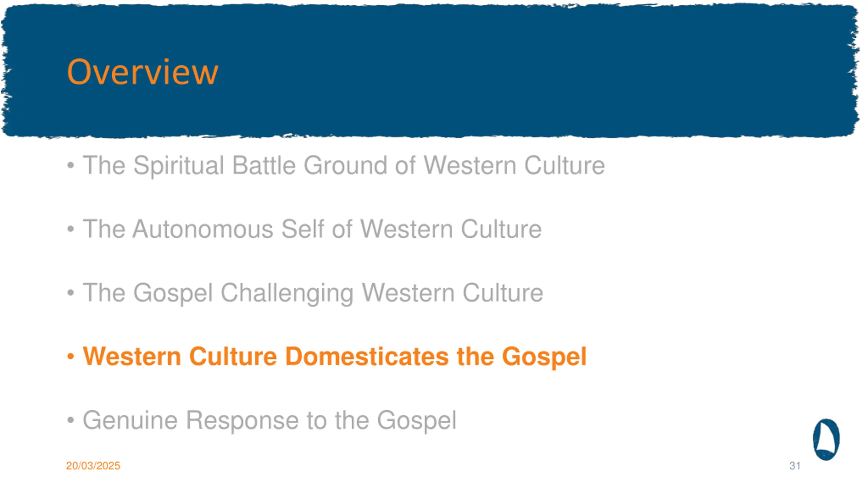Click the bullet dot before "The Autonomous Self"
The width and height of the screenshot is (868, 488).
coord(71,229)
